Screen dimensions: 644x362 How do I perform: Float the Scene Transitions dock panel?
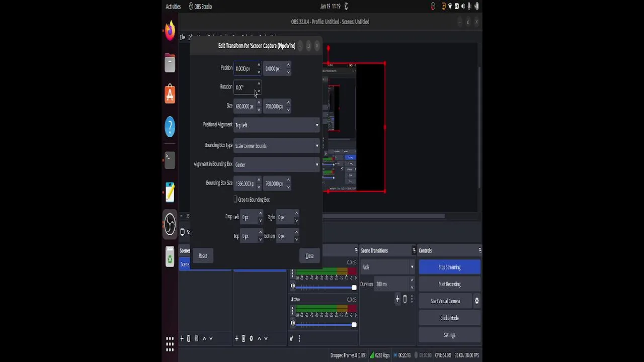[x=414, y=250]
